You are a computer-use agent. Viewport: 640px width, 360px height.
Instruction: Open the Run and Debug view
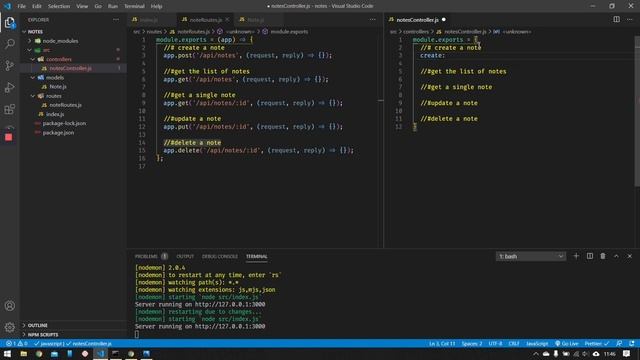pyautogui.click(x=9, y=87)
